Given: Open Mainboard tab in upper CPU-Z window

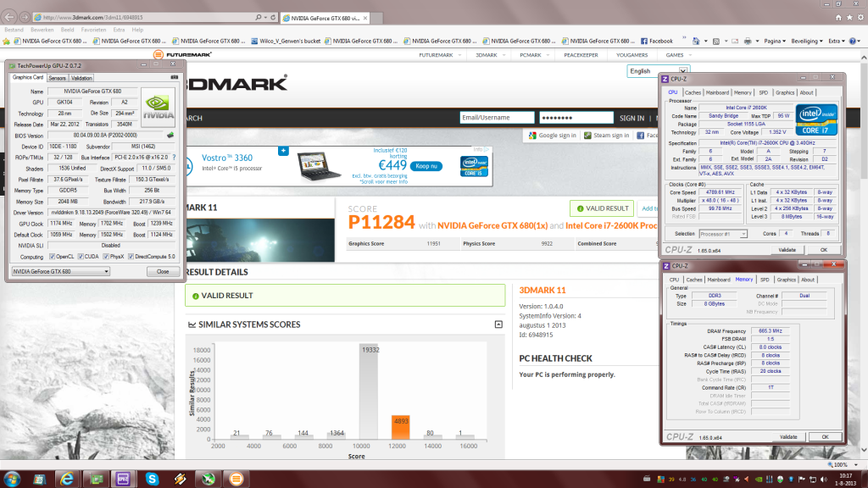Looking at the screenshot, I should click(x=717, y=93).
